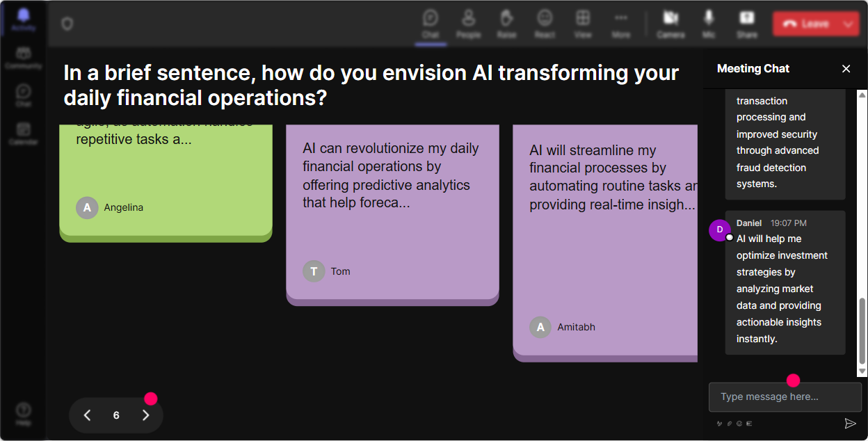
Task: Leave the meeting
Action: point(805,24)
